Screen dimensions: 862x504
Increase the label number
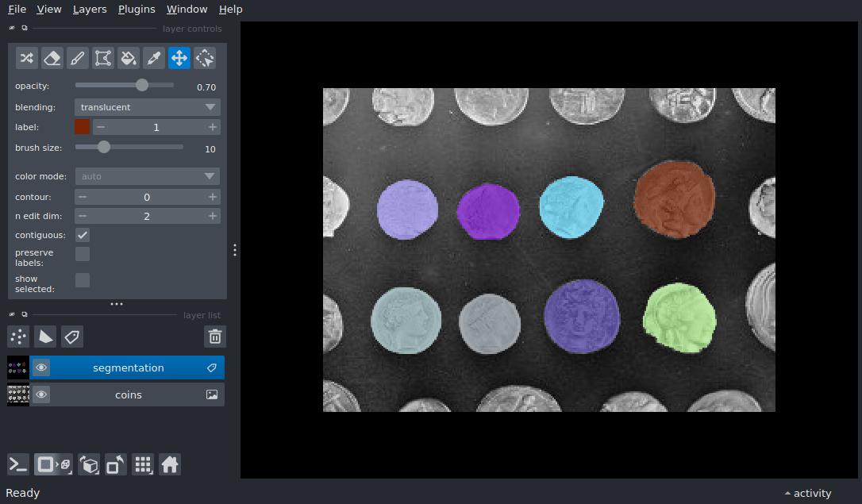pyautogui.click(x=213, y=127)
